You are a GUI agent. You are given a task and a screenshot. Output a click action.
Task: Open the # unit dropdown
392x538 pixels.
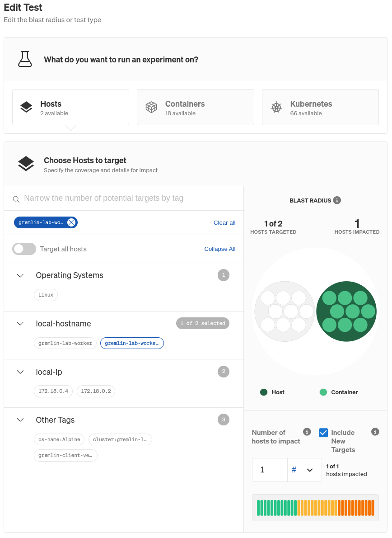point(304,470)
